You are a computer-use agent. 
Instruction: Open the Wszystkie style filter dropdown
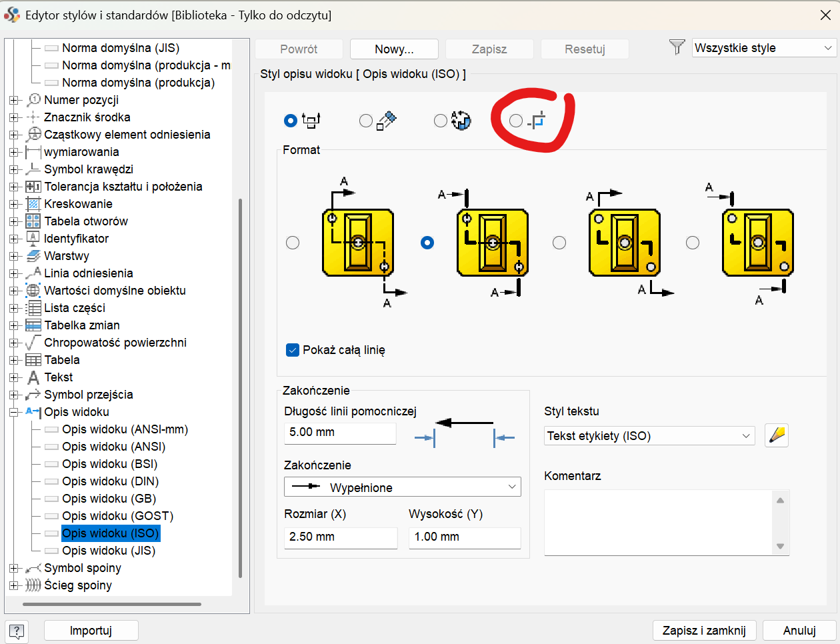tap(764, 48)
